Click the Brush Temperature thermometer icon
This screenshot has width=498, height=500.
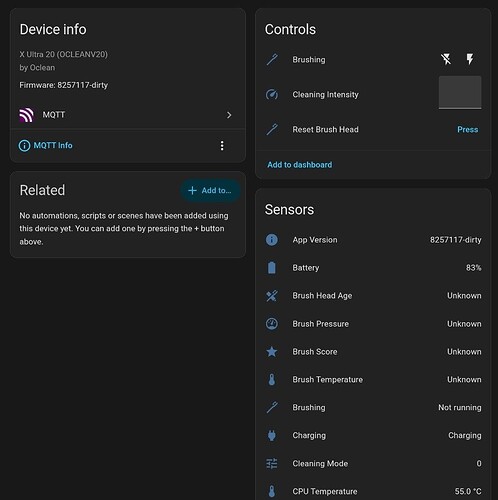pos(272,379)
